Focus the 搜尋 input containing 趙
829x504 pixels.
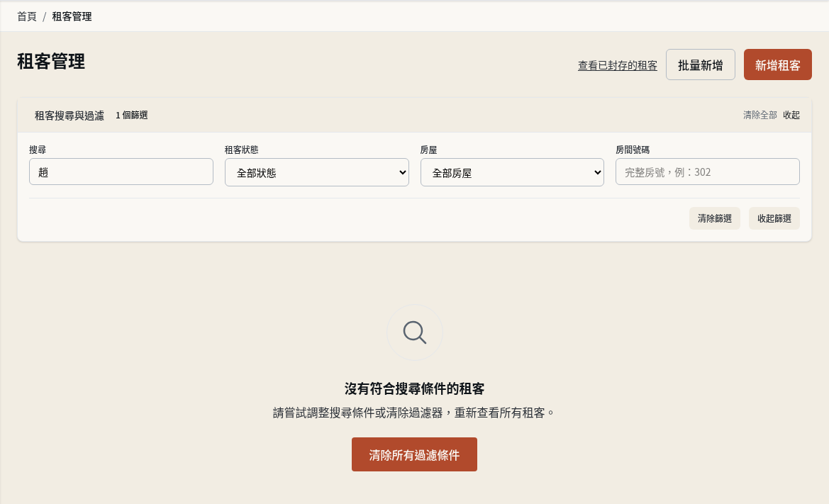121,172
